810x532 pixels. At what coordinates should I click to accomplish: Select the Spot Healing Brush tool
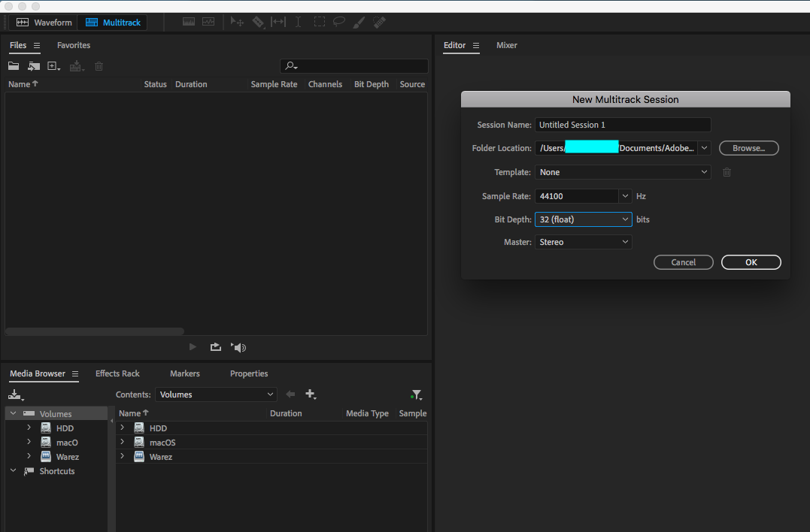coord(379,22)
